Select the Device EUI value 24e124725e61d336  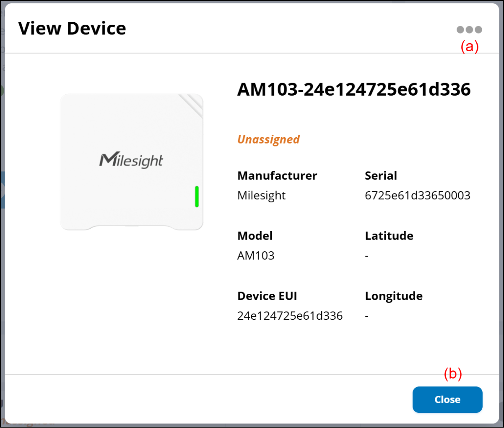tap(290, 316)
